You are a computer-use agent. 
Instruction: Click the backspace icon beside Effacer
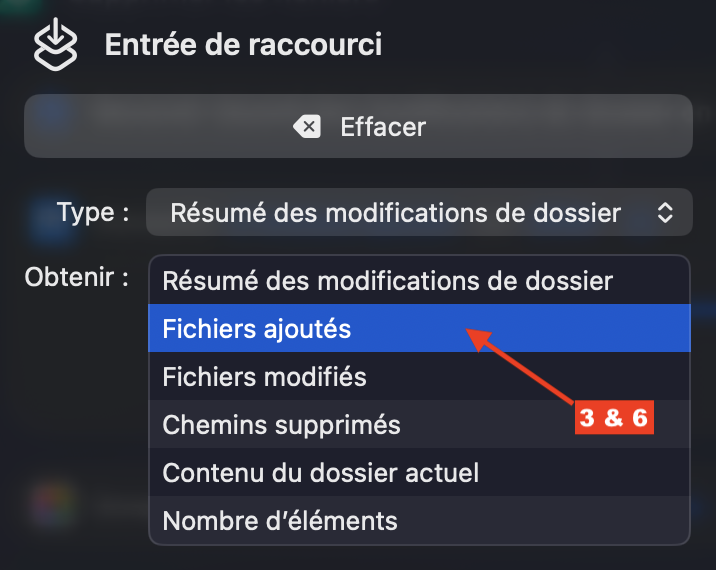[x=308, y=127]
